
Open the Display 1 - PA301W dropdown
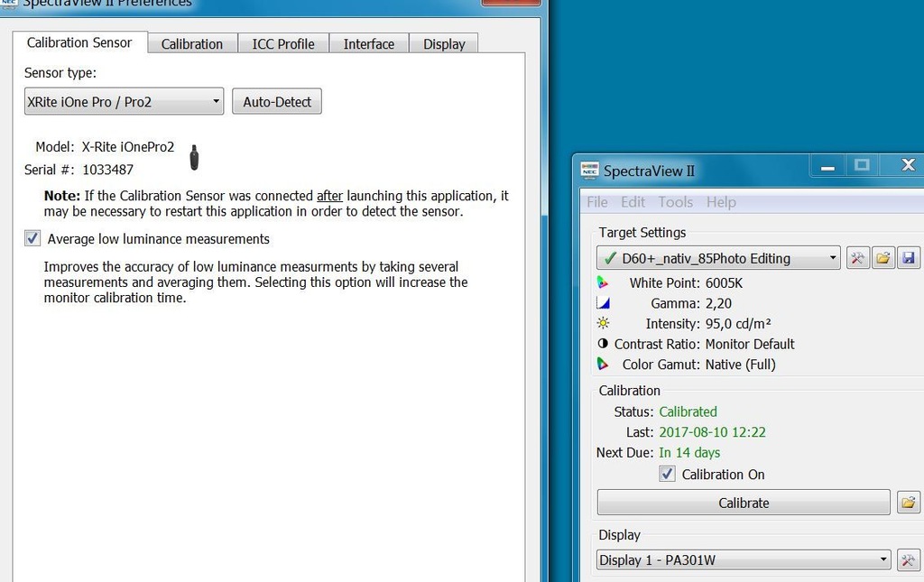click(744, 559)
